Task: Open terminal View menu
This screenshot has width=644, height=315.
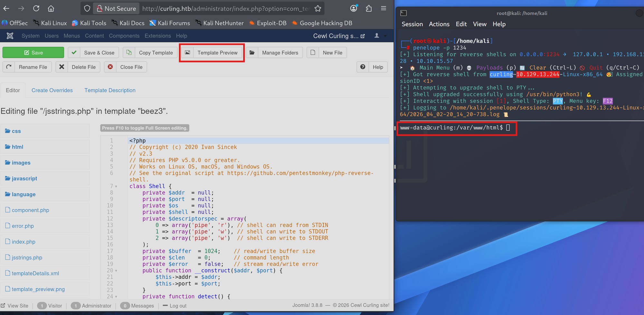Action: click(479, 24)
